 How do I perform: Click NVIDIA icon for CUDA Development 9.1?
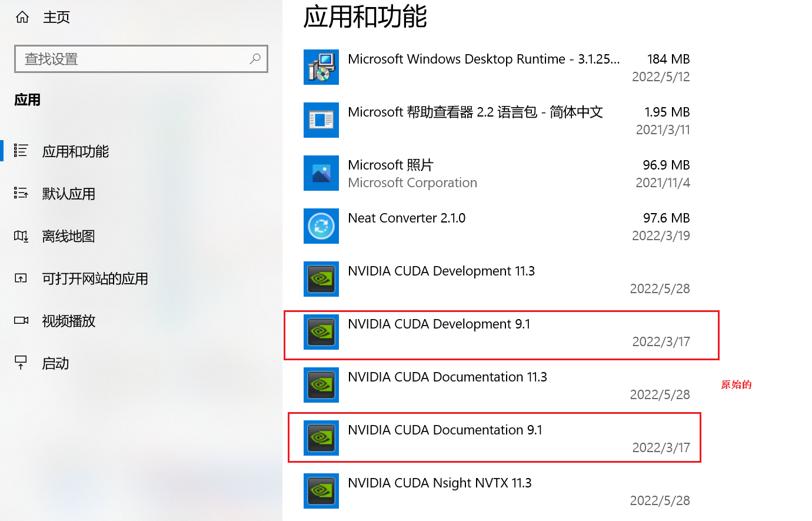pyautogui.click(x=321, y=332)
